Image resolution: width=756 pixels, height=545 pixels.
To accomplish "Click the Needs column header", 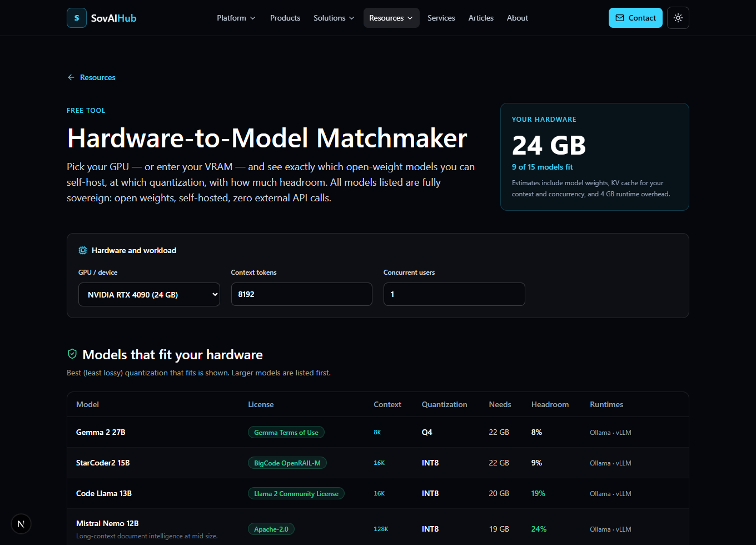I will [500, 404].
